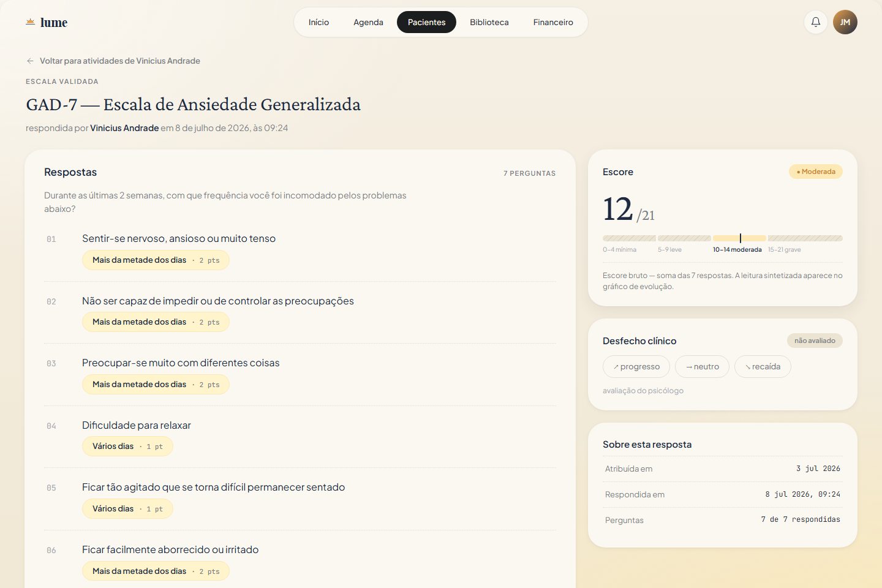Click '7 de 7 respondidas' value
882x588 pixels.
801,519
